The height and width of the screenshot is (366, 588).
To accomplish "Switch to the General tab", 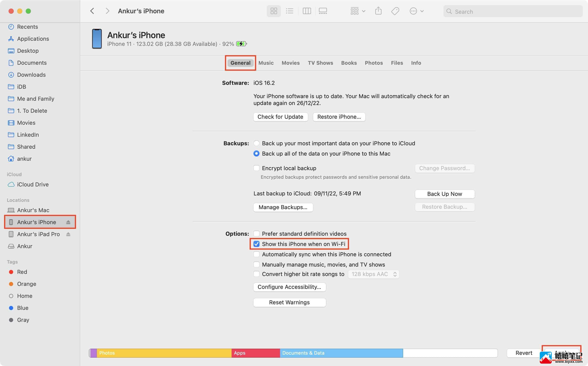I will 240,63.
